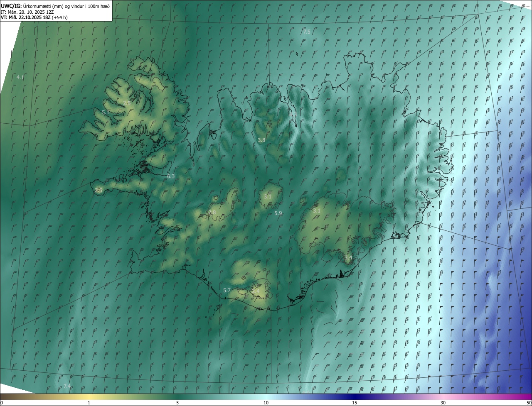Select the 2.4 value label on the map
Viewport: 532px width, 406px height.
(x=256, y=291)
